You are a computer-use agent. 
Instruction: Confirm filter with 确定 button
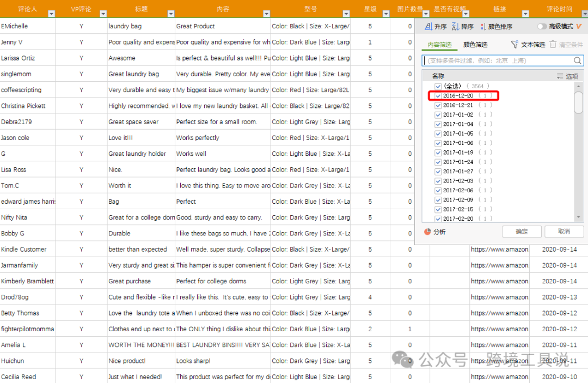pos(522,232)
